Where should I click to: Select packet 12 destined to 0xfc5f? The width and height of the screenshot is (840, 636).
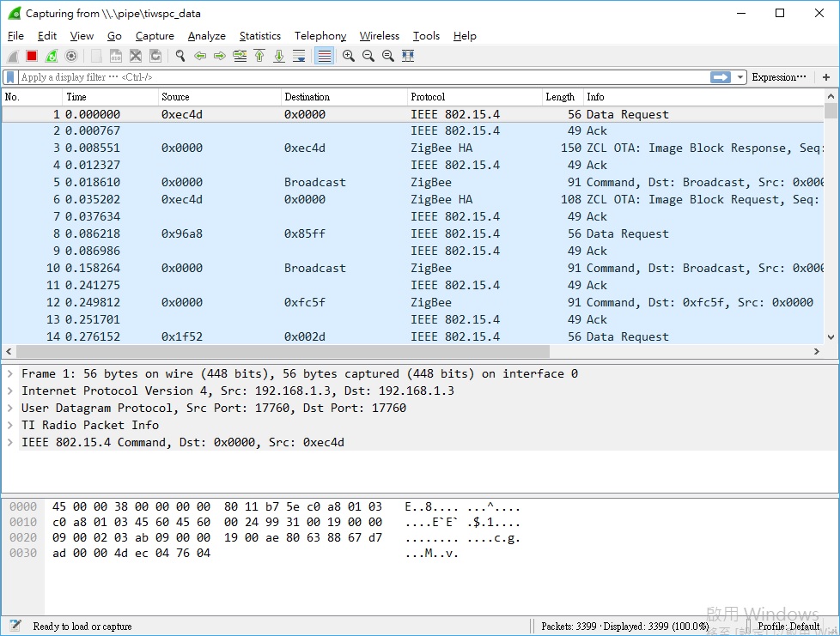click(x=412, y=302)
